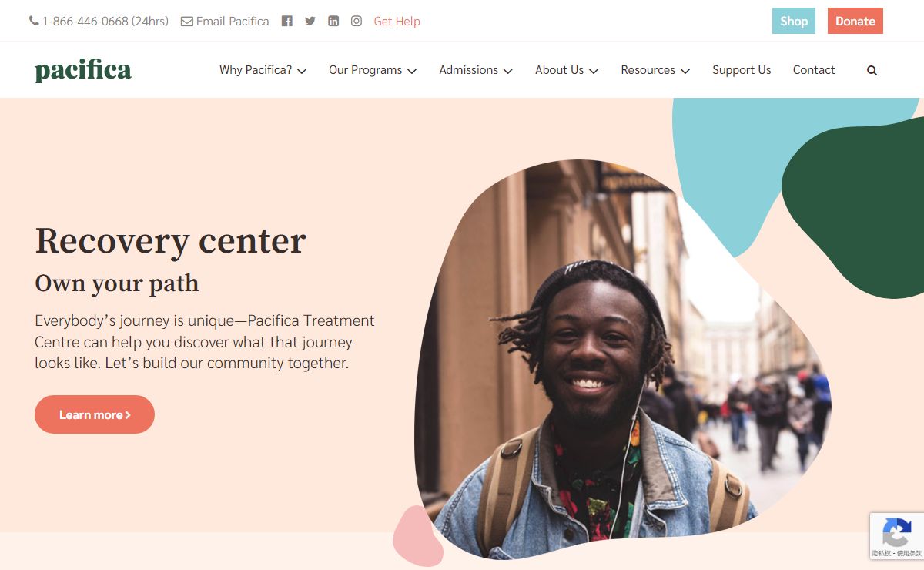
Task: Click the Shop button
Action: (x=794, y=21)
